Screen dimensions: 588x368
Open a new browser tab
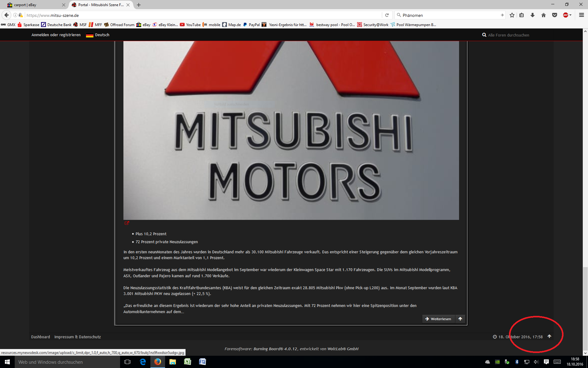click(139, 5)
